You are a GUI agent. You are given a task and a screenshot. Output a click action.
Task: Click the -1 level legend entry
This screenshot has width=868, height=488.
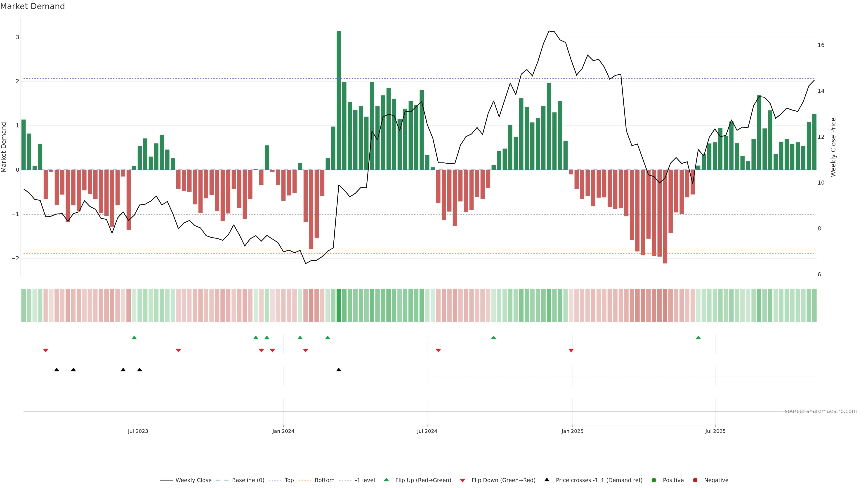pos(365,480)
